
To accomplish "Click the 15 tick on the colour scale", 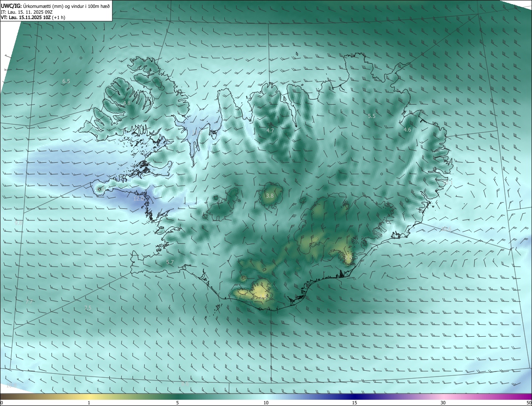I will (x=355, y=403).
